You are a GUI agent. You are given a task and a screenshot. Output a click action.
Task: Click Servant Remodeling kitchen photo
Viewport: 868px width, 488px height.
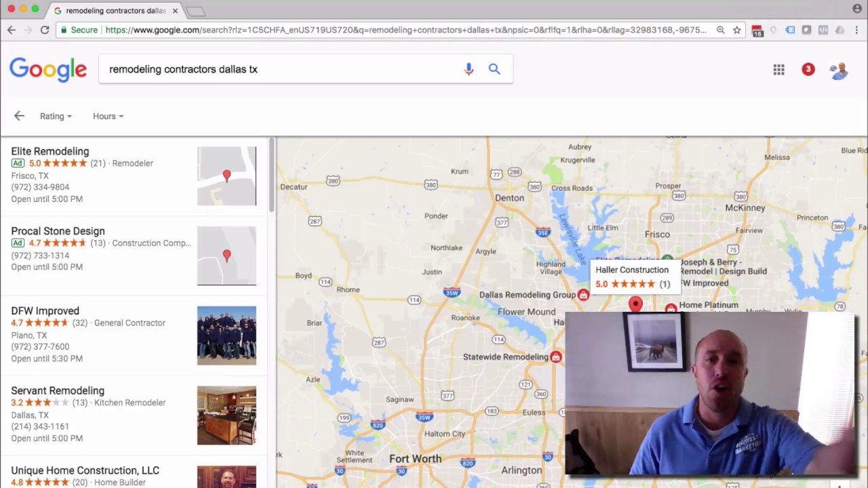tap(226, 415)
